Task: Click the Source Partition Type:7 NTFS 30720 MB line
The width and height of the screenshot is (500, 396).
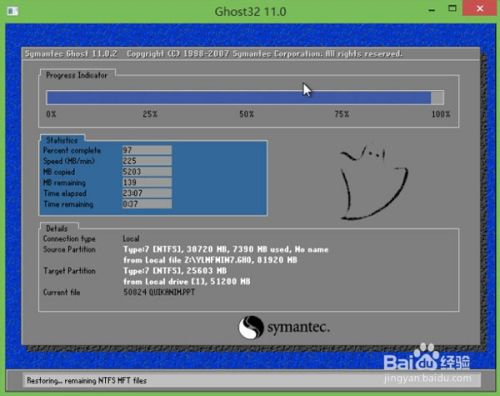Action: 226,249
